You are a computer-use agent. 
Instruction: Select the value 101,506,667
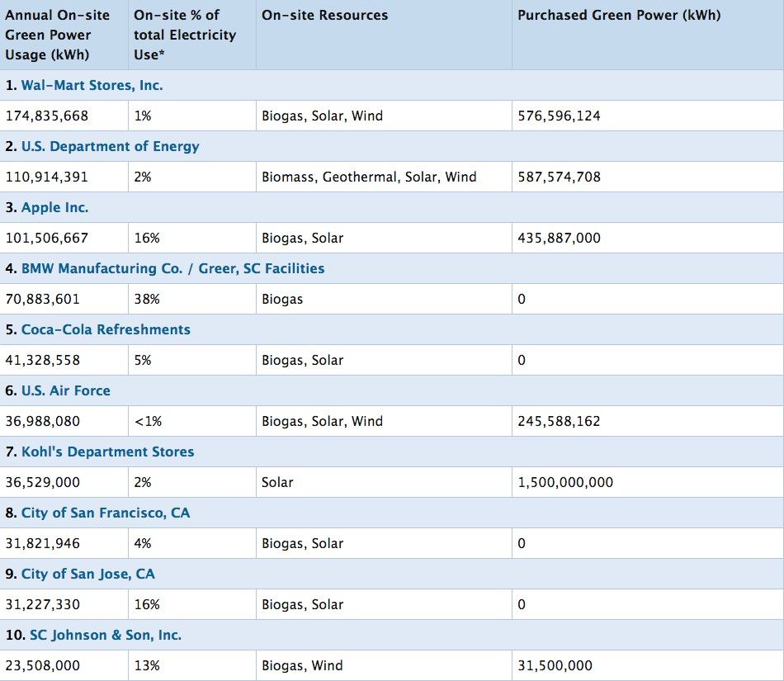[x=47, y=238]
